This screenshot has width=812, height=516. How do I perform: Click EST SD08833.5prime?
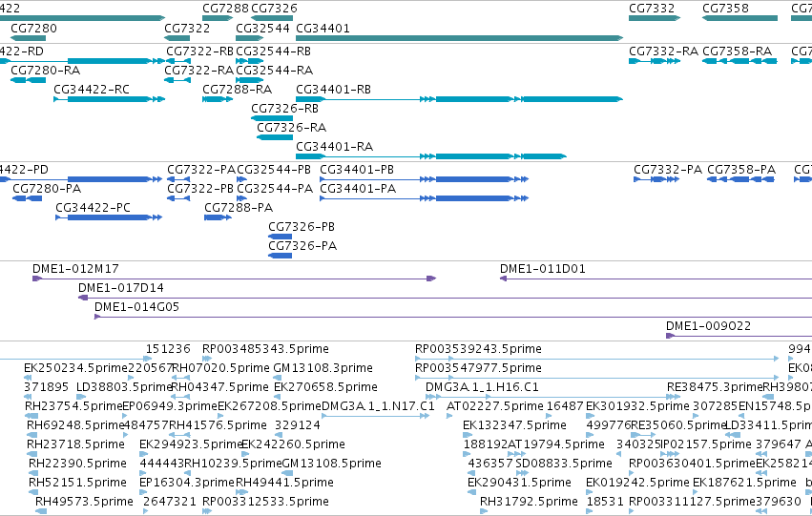point(522,472)
